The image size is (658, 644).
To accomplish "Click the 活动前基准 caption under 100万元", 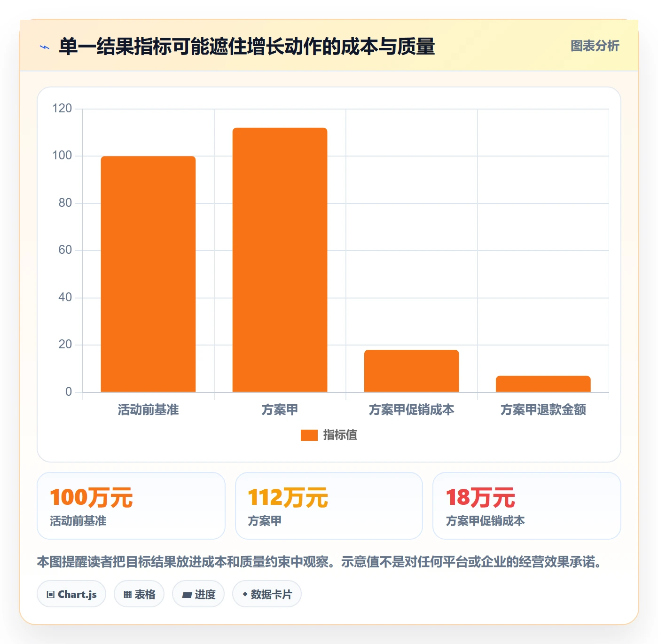I will (78, 521).
